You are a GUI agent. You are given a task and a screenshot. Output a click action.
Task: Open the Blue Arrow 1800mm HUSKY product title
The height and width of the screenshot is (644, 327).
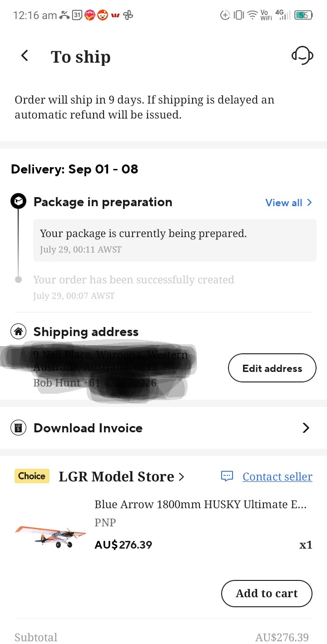pos(200,505)
